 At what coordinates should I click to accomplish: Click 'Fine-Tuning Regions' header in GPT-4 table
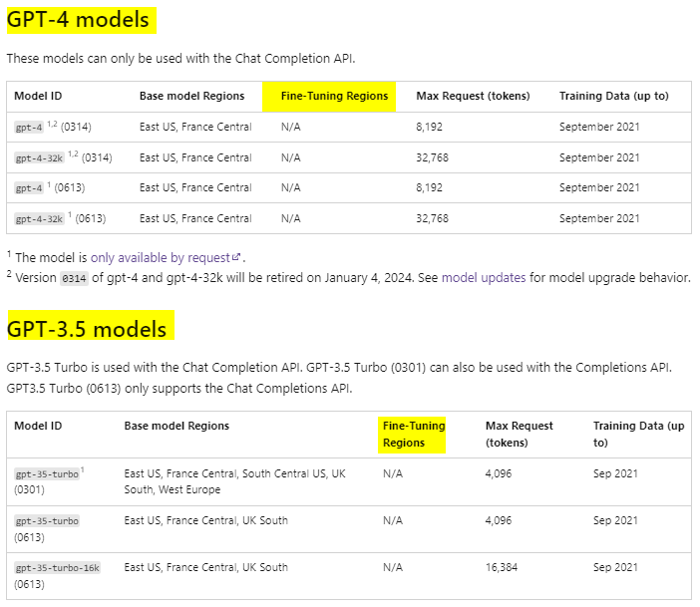pos(334,96)
